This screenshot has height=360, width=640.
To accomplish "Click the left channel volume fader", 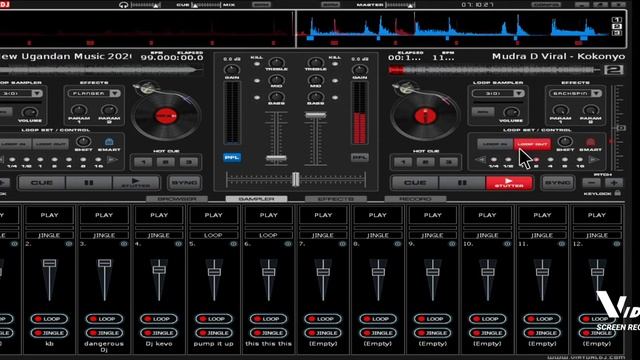I will (x=276, y=158).
